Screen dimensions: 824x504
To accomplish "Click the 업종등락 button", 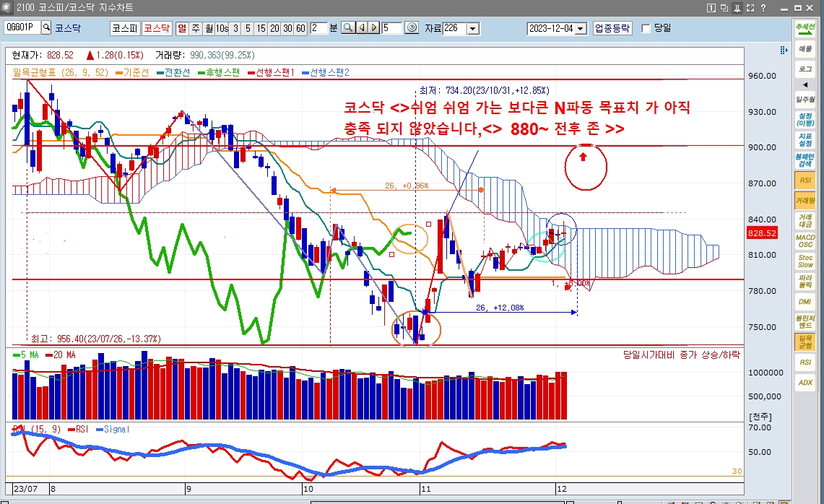I will [x=612, y=28].
